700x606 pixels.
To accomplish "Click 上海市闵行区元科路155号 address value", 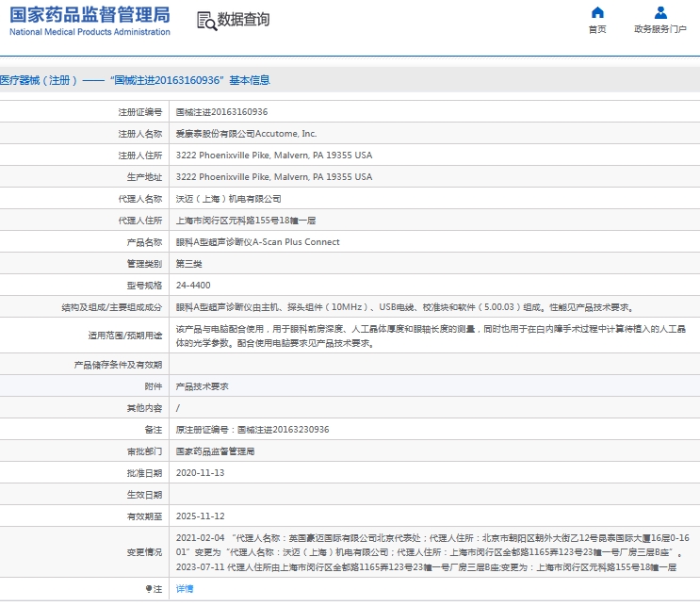I will tap(246, 221).
